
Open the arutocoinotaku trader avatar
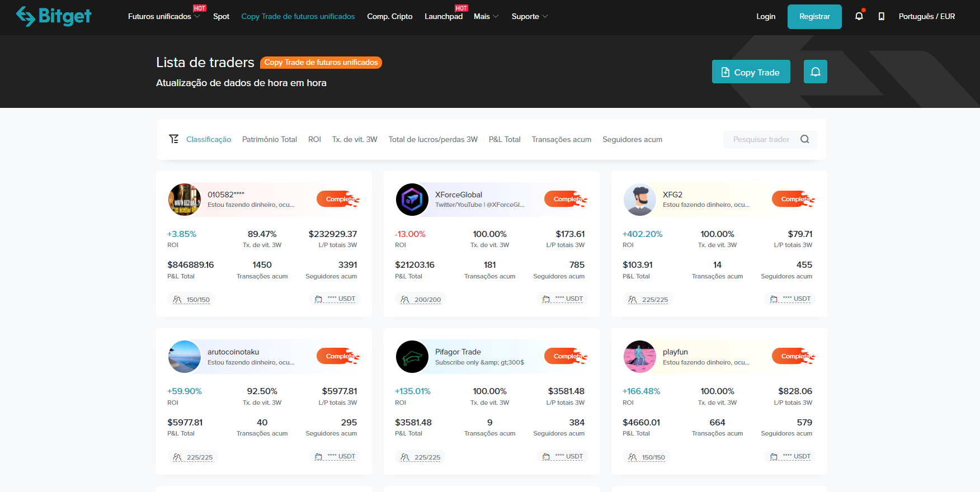tap(185, 357)
